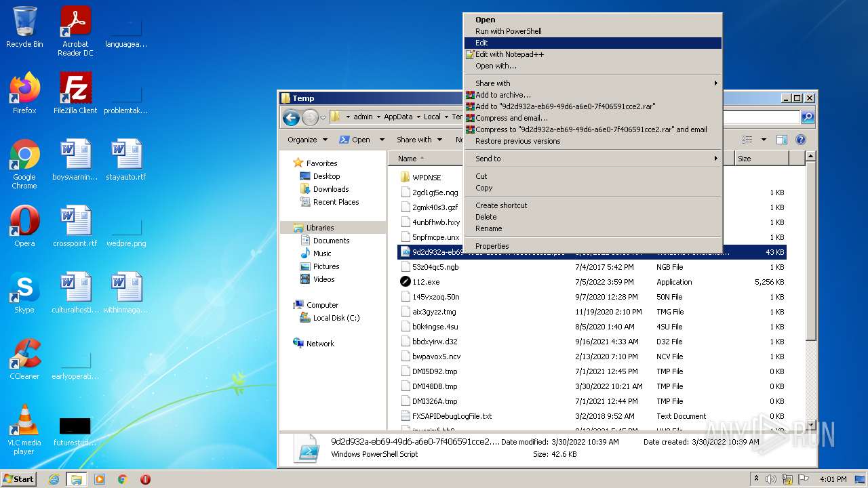Click the Start button
The height and width of the screenshot is (488, 868).
click(19, 479)
